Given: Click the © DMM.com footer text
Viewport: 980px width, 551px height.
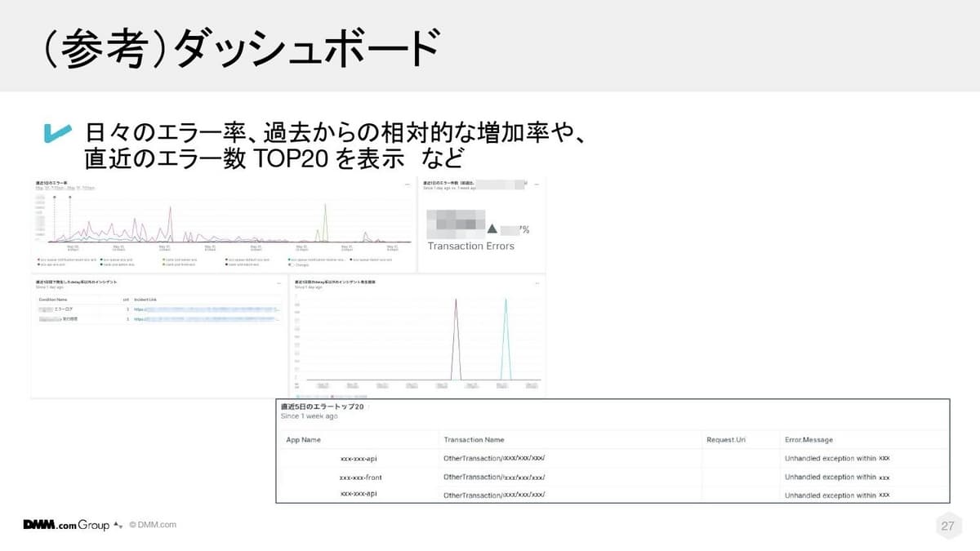Looking at the screenshot, I should (153, 525).
